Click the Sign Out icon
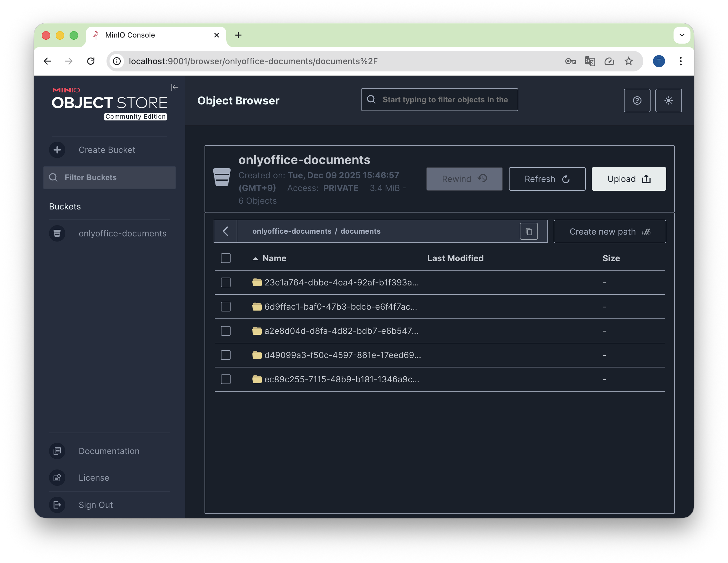Screen dimensions: 728x563 click(57, 505)
